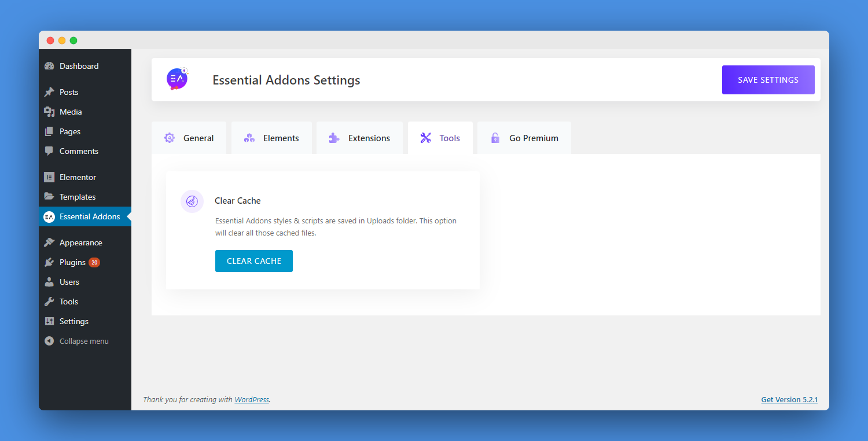Select the Tools tab label

(450, 138)
